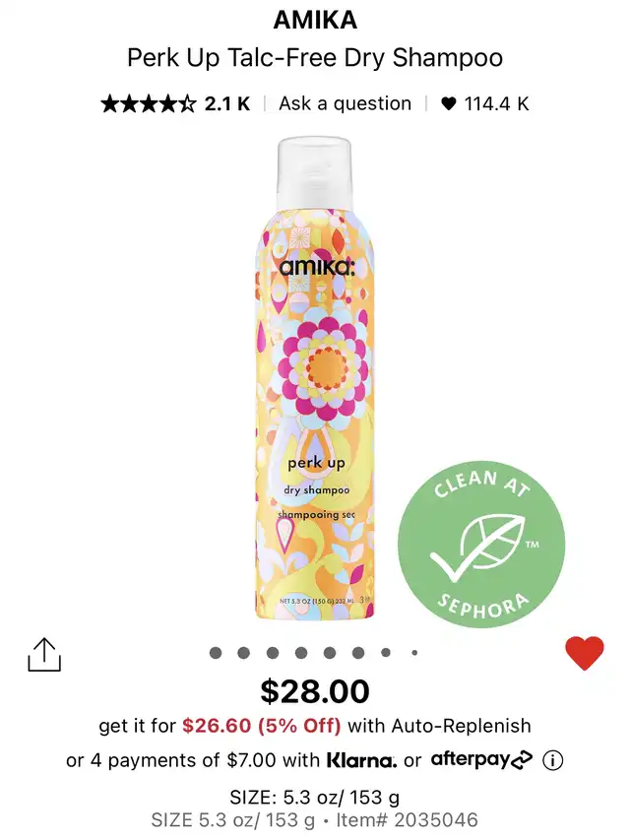
Task: Open the star rating reviews
Action: 149,103
